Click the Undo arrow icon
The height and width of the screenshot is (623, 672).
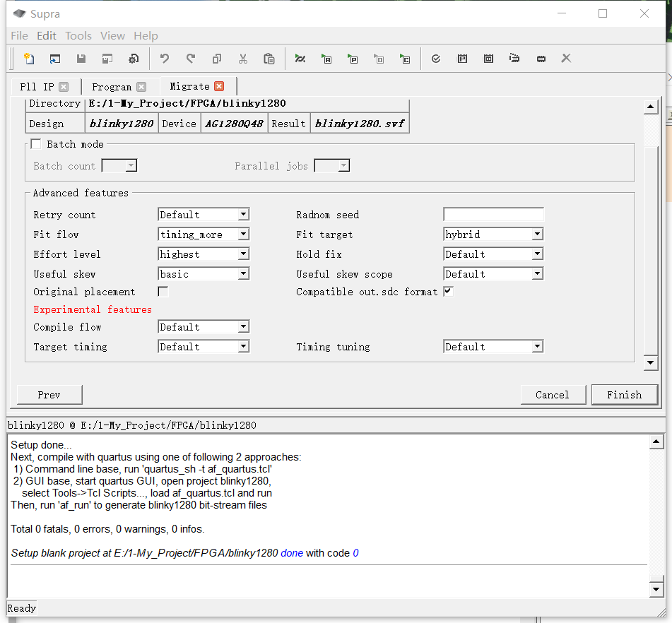pos(165,59)
